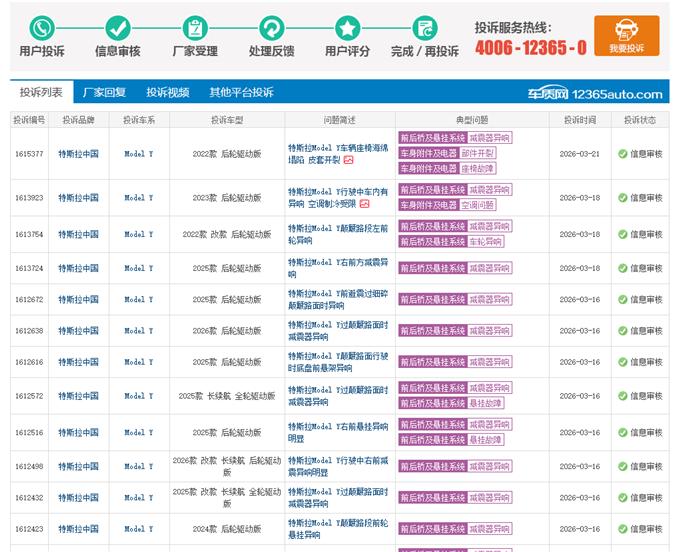Open the 投诉视频 tab
This screenshot has width=700, height=552.
pos(167,93)
